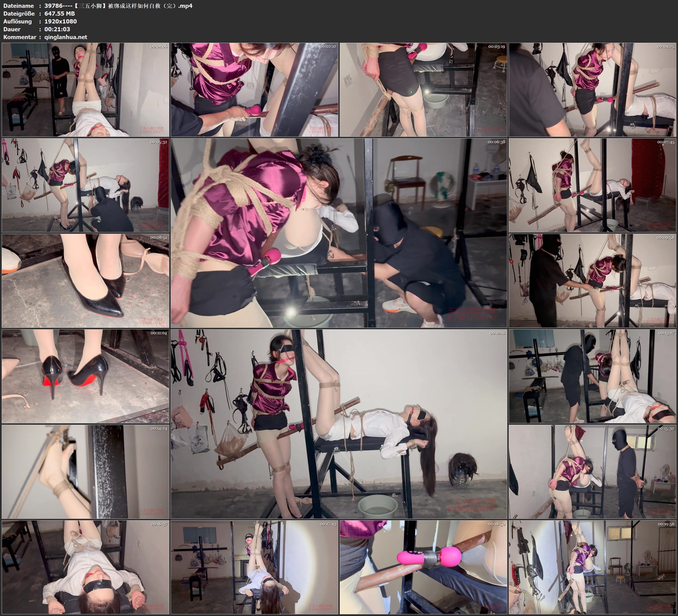Select the frame at 00:18:50

coord(424,567)
